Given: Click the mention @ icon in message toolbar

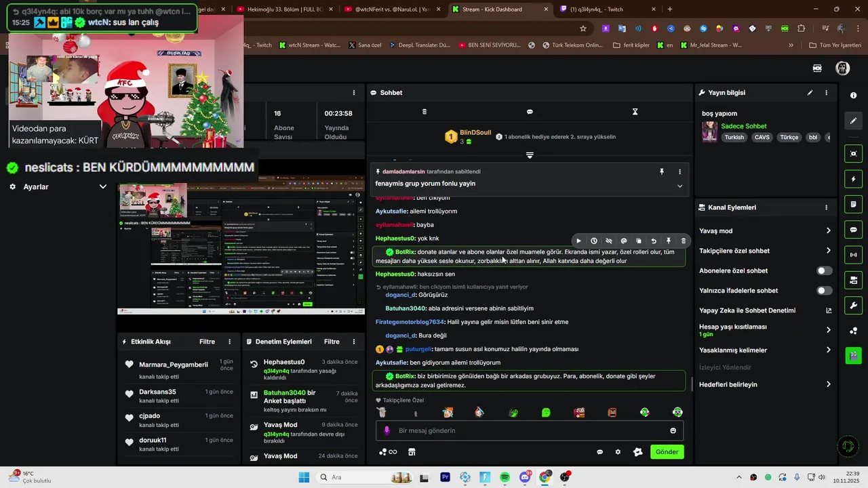Looking at the screenshot, I should [x=624, y=241].
